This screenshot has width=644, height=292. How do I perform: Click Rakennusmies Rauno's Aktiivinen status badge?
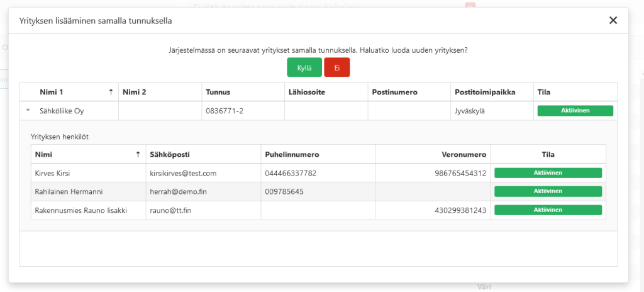(548, 210)
